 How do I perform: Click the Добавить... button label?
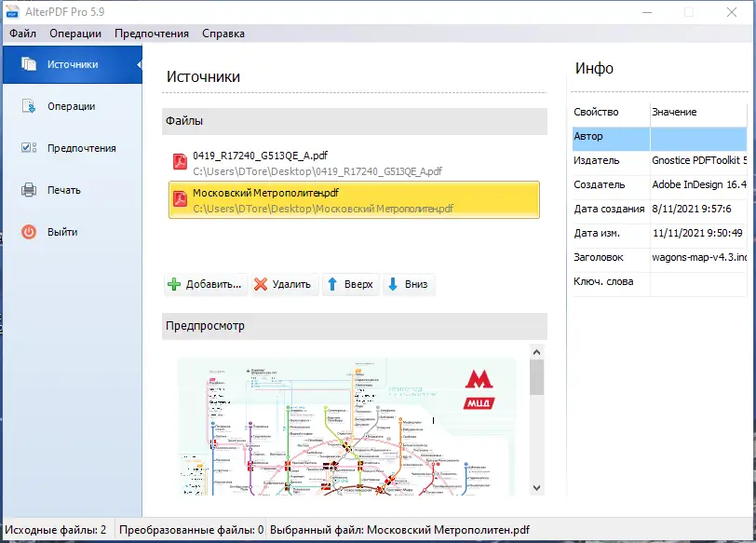213,284
